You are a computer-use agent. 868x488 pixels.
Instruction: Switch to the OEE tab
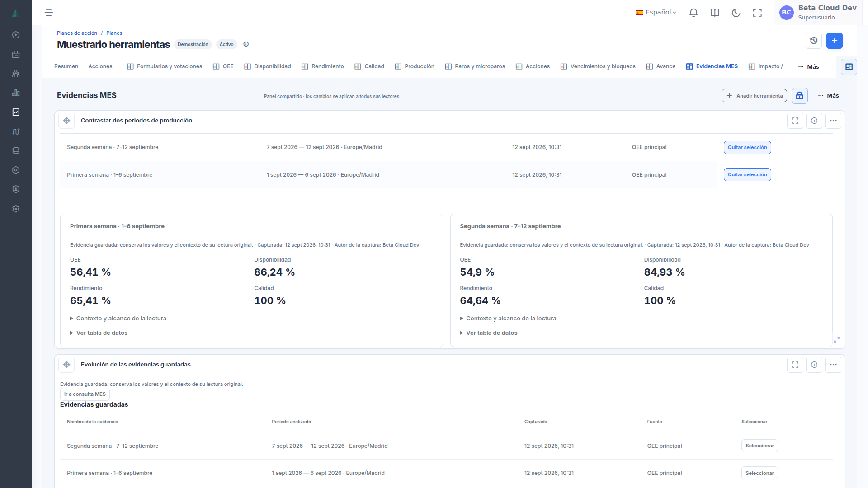223,66
